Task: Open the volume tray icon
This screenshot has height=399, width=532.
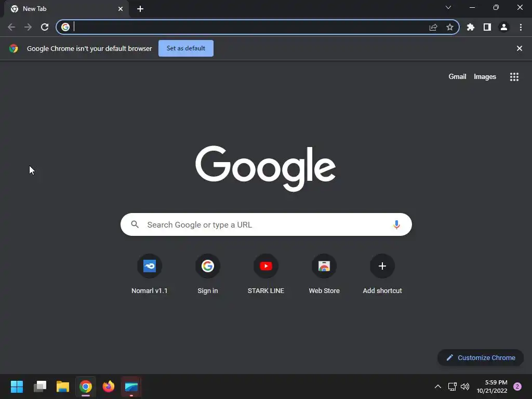Action: [465, 387]
